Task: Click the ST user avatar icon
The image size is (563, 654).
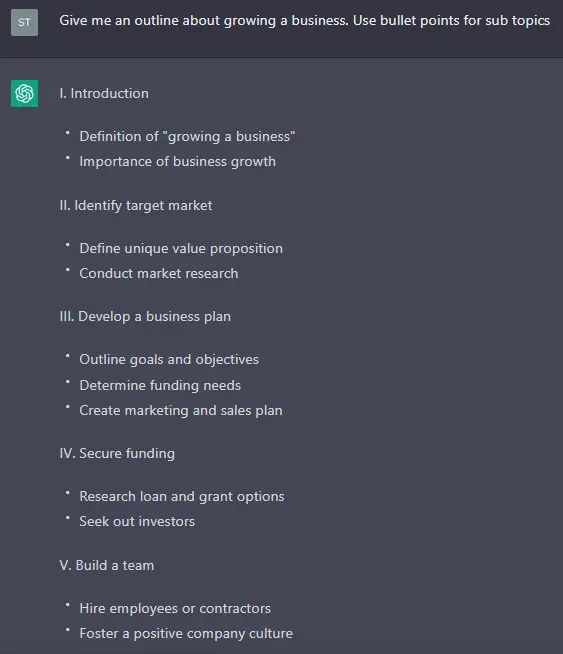Action: pos(24,23)
